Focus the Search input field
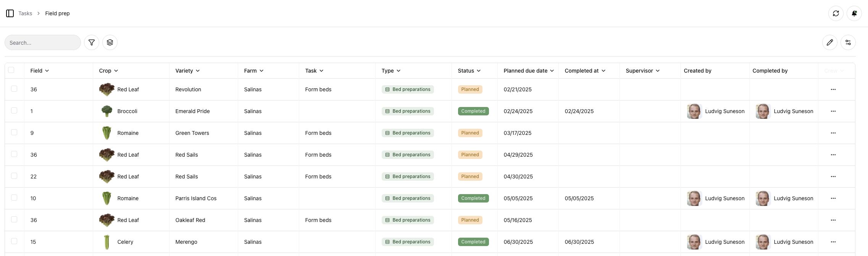868x256 pixels. [43, 42]
